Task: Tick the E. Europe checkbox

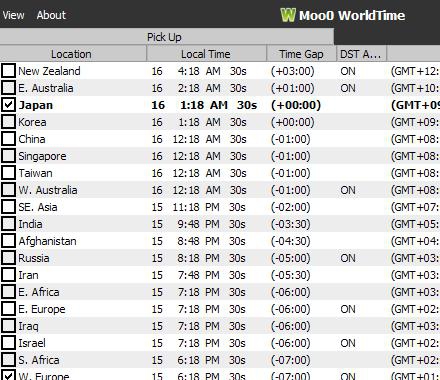Action: (8, 309)
